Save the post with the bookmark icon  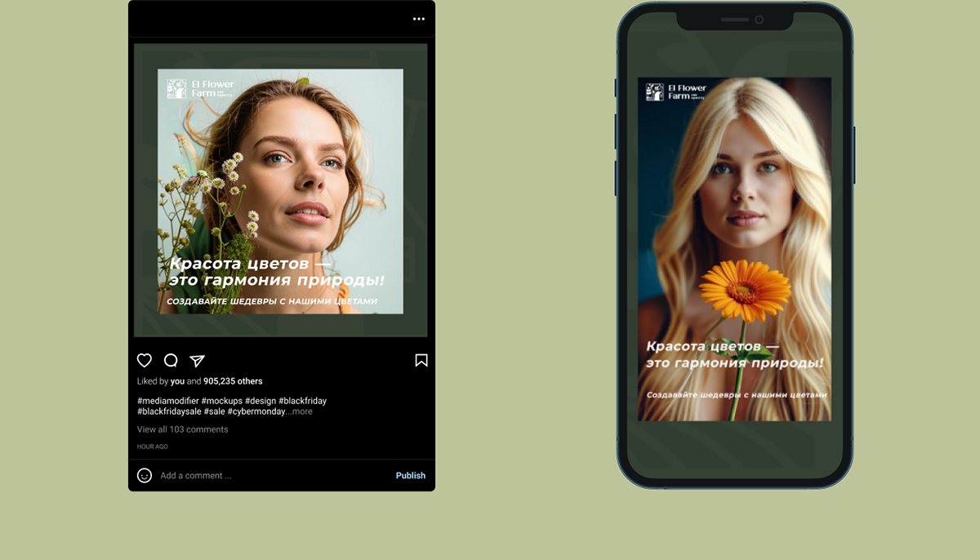421,360
